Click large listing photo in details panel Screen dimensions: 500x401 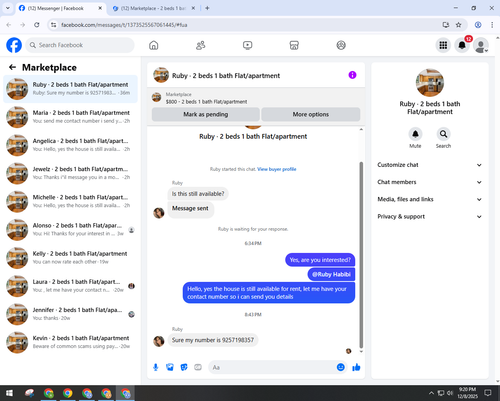click(430, 83)
